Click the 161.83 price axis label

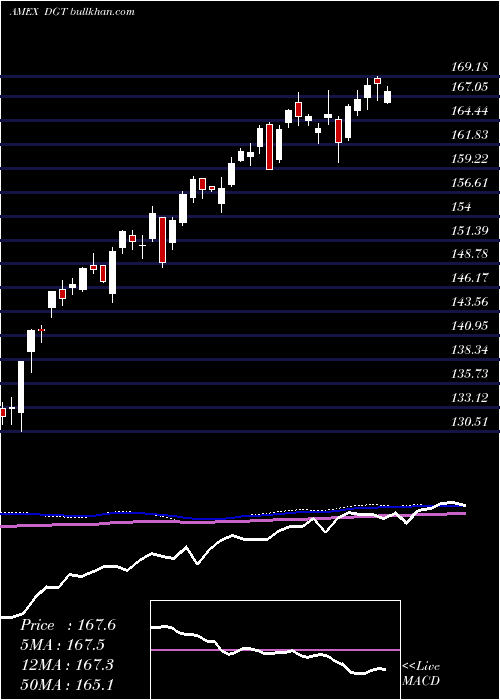(x=470, y=135)
